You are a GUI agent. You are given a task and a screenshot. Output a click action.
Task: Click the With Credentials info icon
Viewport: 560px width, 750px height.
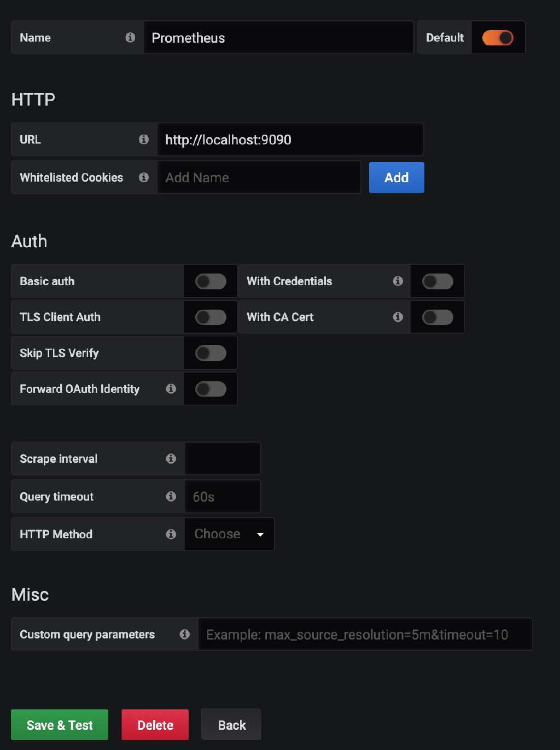(398, 281)
